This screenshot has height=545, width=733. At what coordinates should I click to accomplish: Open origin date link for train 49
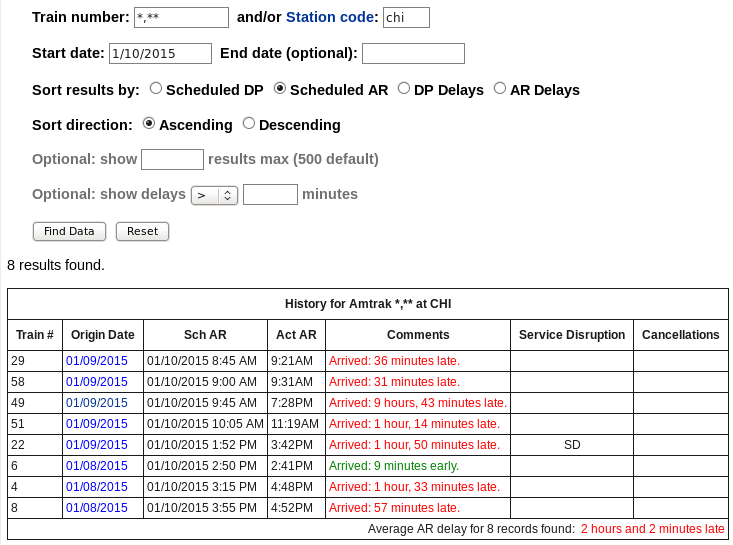pyautogui.click(x=97, y=403)
